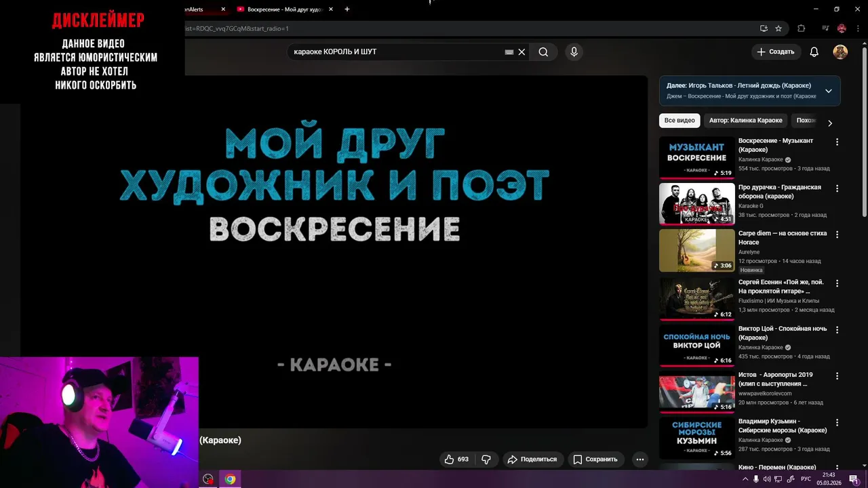
Task: Open Кино - Перемен (Караоке) title
Action: click(777, 467)
